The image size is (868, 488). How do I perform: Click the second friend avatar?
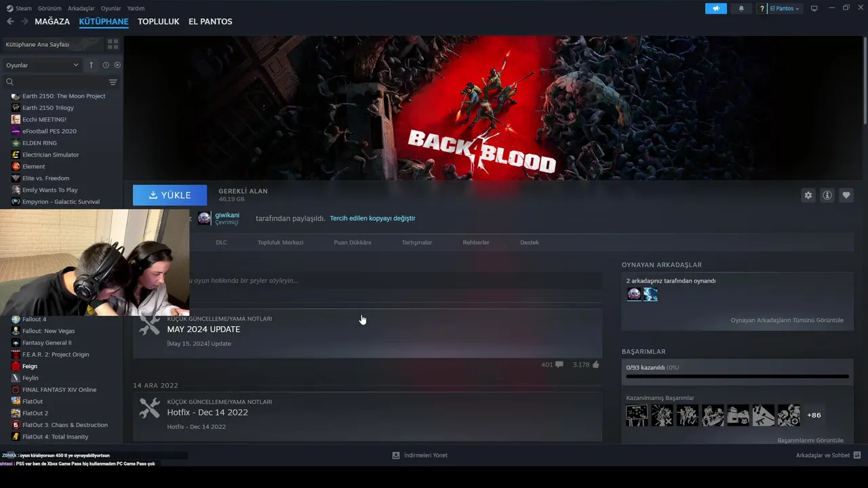click(650, 294)
